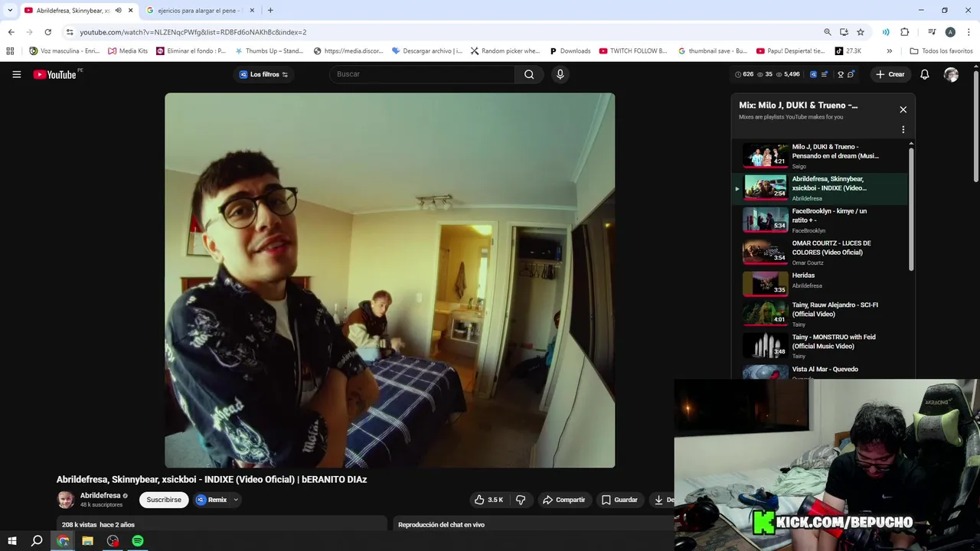This screenshot has width=980, height=551.
Task: Open the tab search dropdown arrow
Action: click(x=10, y=11)
